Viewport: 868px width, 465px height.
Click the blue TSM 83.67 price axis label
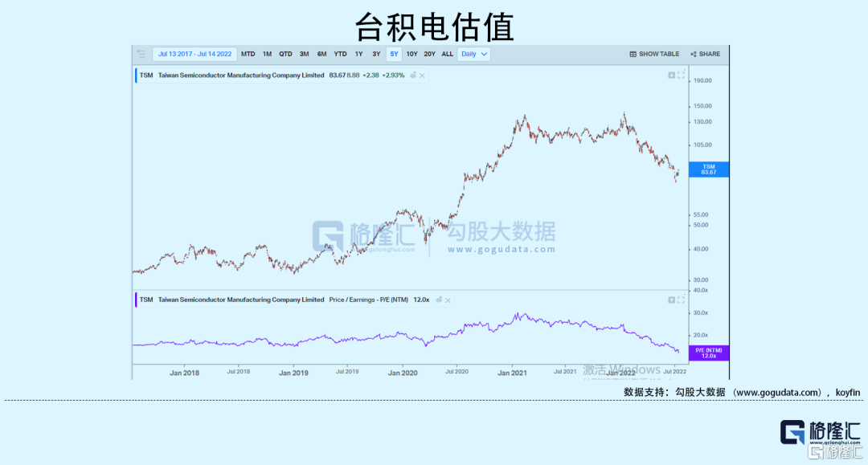[x=708, y=169]
